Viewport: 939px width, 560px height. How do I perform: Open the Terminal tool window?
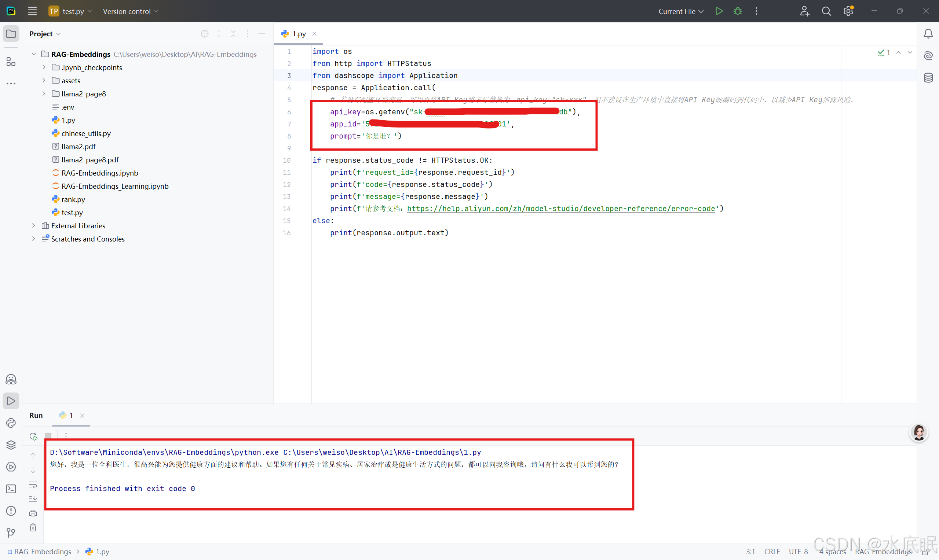click(x=11, y=489)
